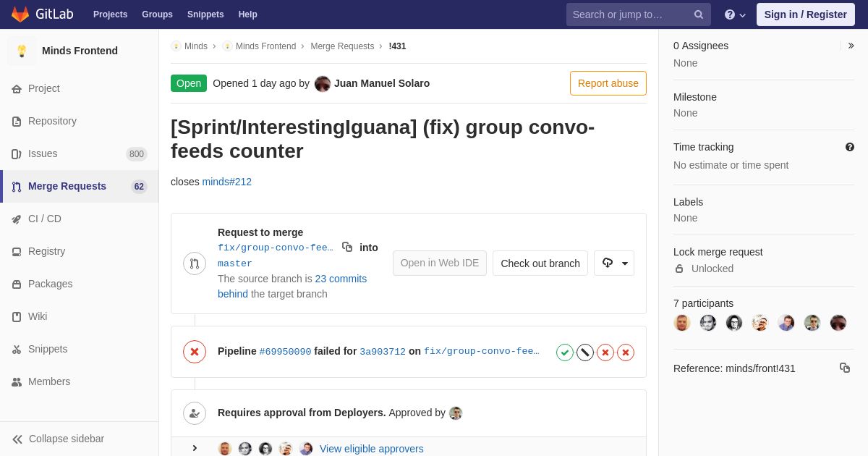The image size is (868, 456).
Task: Click the !431 breadcrumb item
Action: coord(397,46)
